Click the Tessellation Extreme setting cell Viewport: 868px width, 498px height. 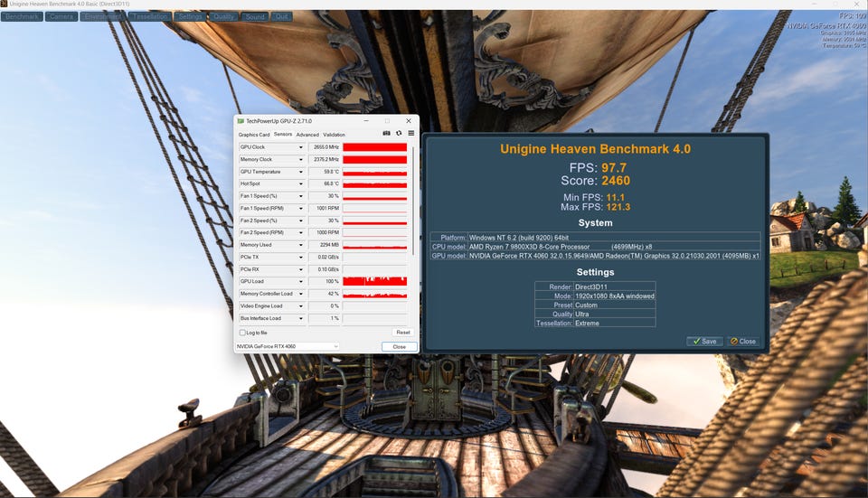pyautogui.click(x=614, y=324)
